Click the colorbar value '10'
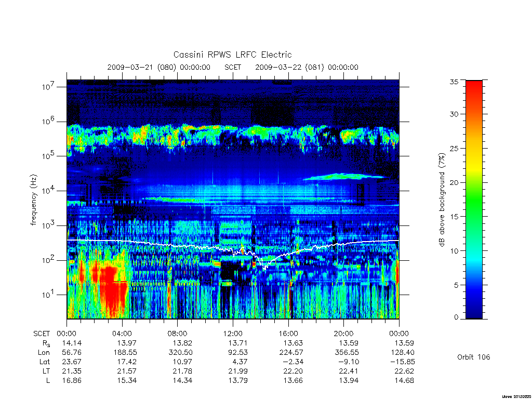The image size is (532, 399). tap(454, 251)
